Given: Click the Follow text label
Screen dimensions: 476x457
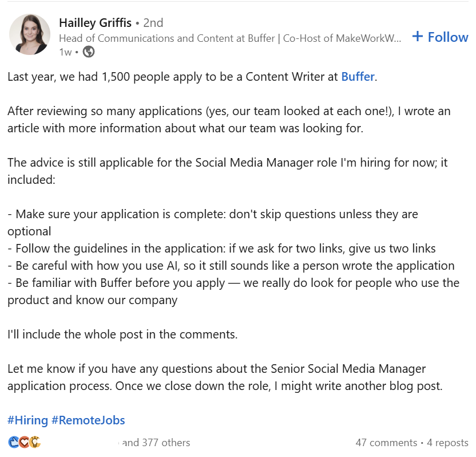Looking at the screenshot, I should (448, 37).
